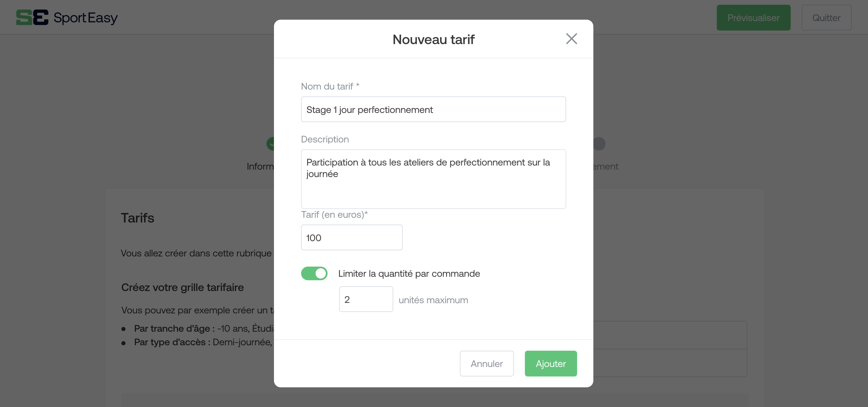Select the 'Inform' step label

coord(260,167)
